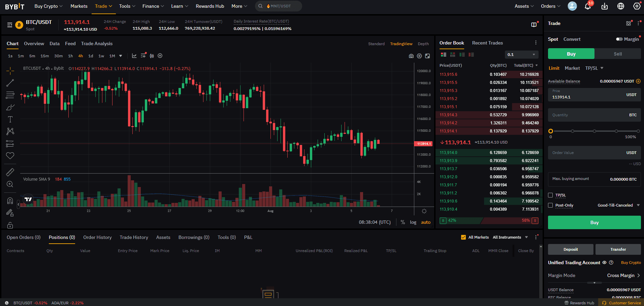Click the Transfer button
The image size is (644, 306).
[618, 249]
